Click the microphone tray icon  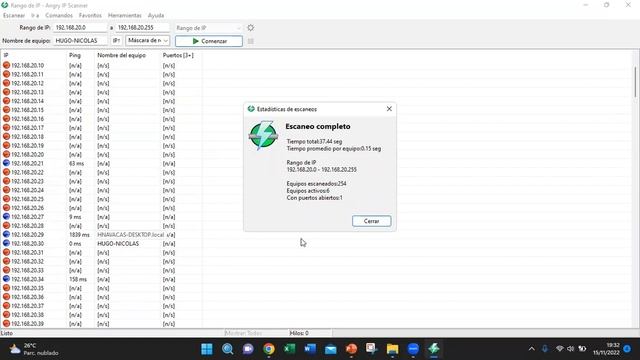[544, 349]
